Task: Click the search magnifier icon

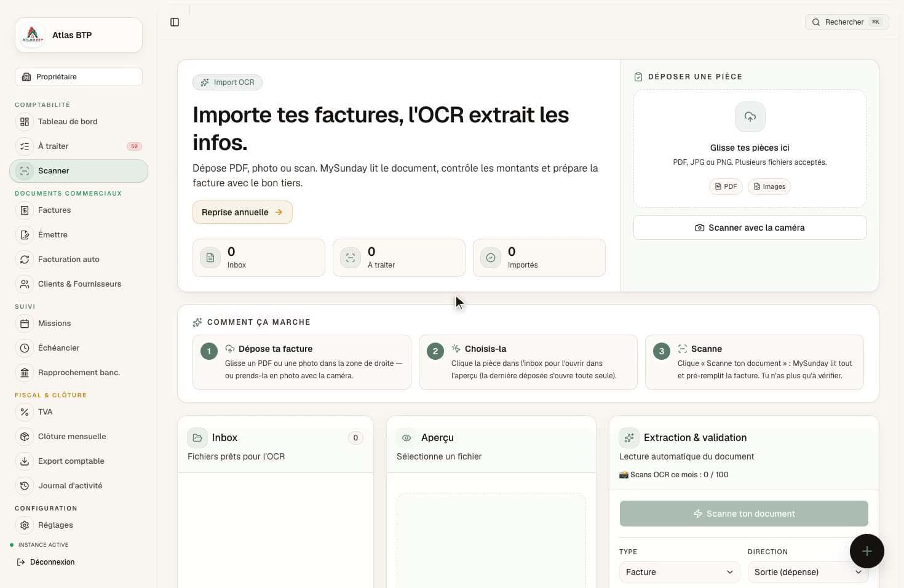Action: pyautogui.click(x=816, y=22)
